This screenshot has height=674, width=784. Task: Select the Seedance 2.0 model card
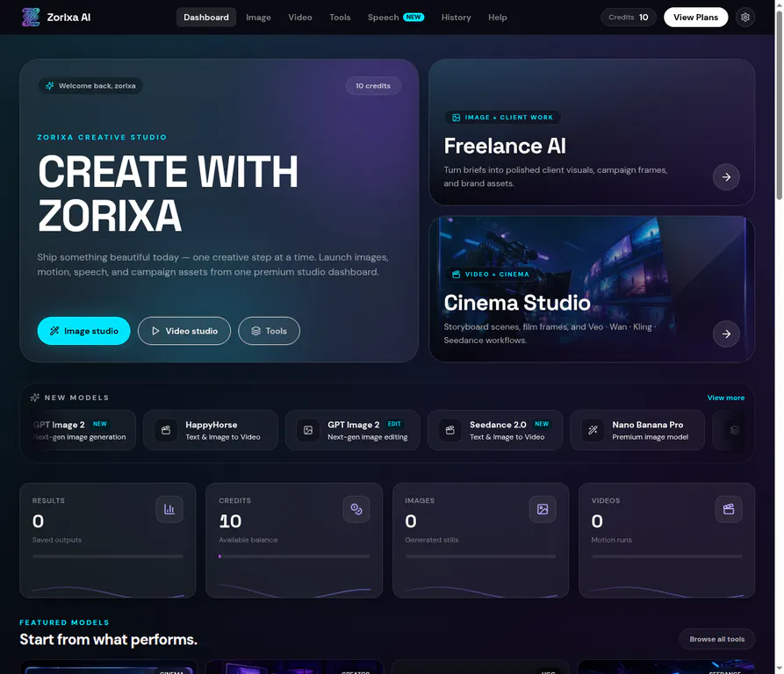tap(495, 430)
